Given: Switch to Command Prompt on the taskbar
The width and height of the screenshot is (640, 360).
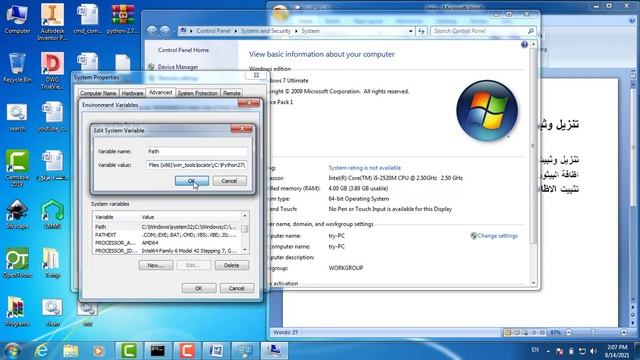Looking at the screenshot, I should click(x=158, y=351).
